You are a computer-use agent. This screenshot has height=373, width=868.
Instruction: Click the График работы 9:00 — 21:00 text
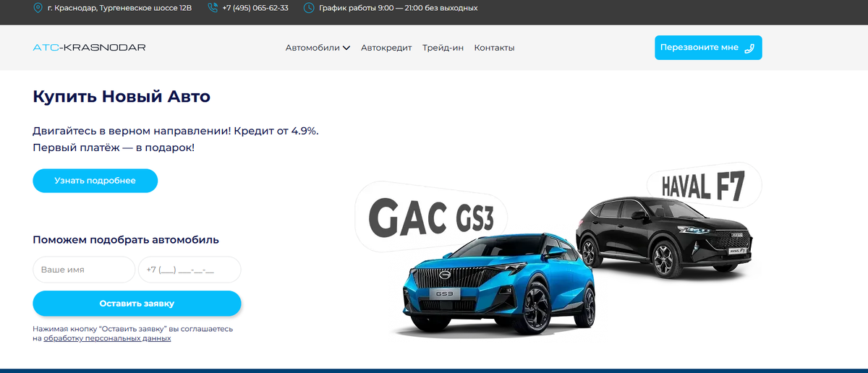[398, 8]
